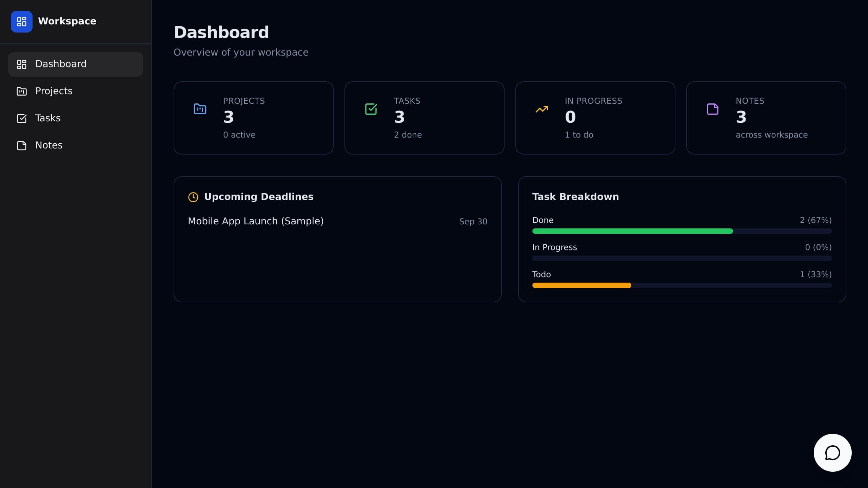Click the '1 to do' text

[579, 135]
